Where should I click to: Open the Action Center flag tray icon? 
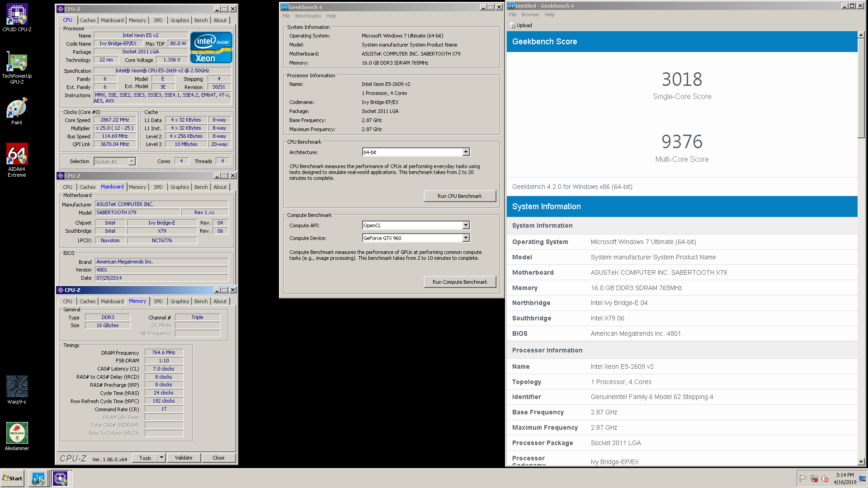coord(803,479)
